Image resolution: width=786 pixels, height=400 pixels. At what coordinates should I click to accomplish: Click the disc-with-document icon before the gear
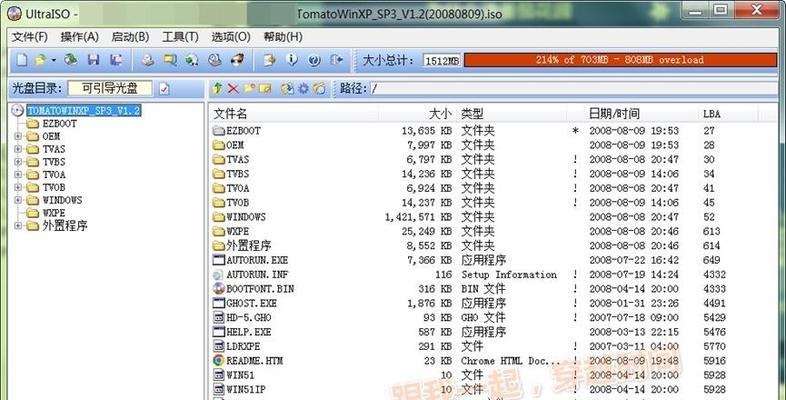tap(287, 89)
